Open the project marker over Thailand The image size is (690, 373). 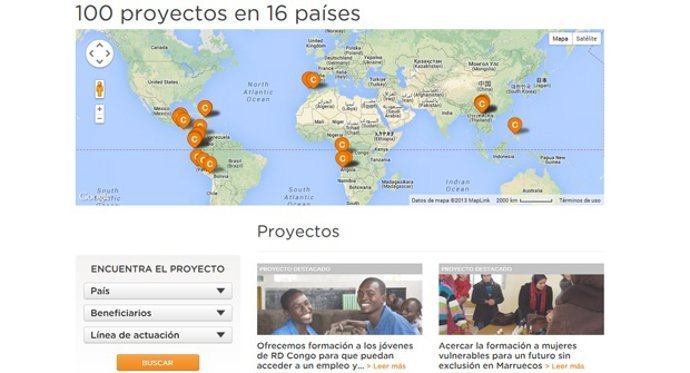tap(482, 104)
